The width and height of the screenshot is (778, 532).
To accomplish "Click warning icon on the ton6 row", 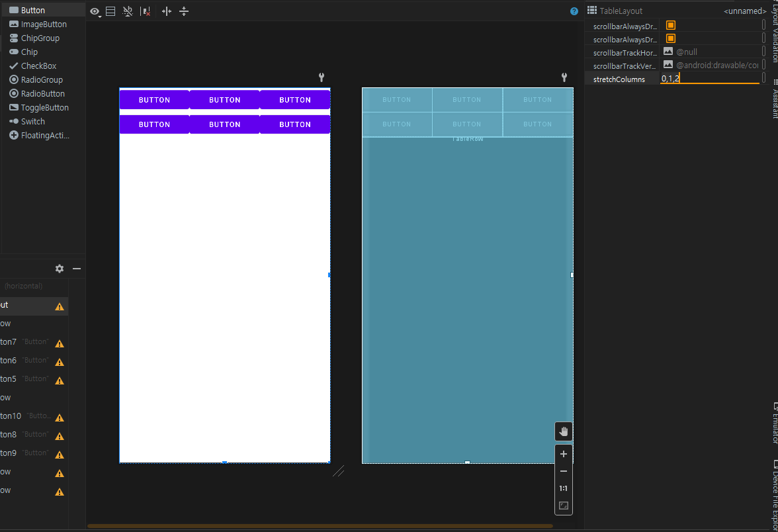I will click(60, 363).
